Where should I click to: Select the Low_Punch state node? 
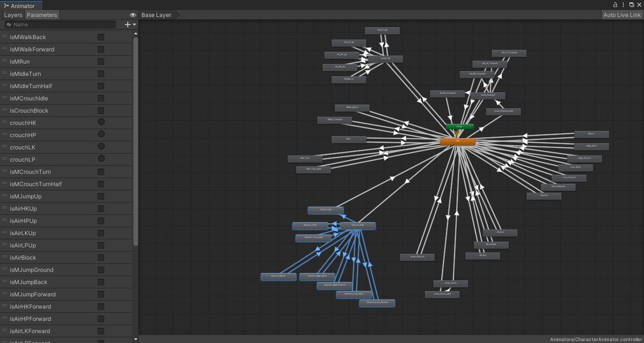tap(569, 178)
